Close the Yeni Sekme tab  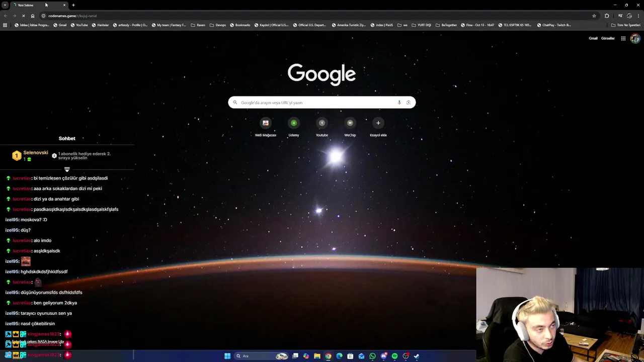click(x=64, y=5)
